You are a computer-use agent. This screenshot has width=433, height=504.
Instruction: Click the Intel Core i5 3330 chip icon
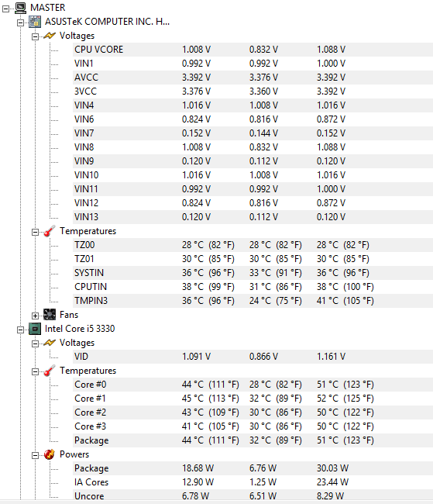coord(35,329)
